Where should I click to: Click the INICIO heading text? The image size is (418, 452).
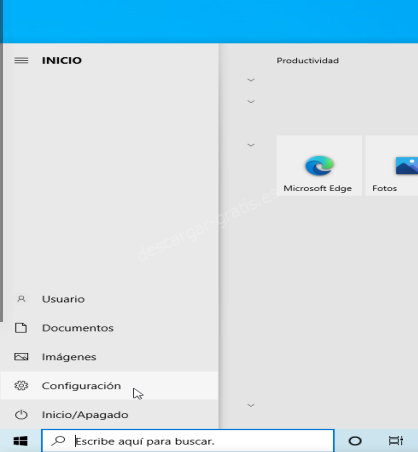click(62, 60)
